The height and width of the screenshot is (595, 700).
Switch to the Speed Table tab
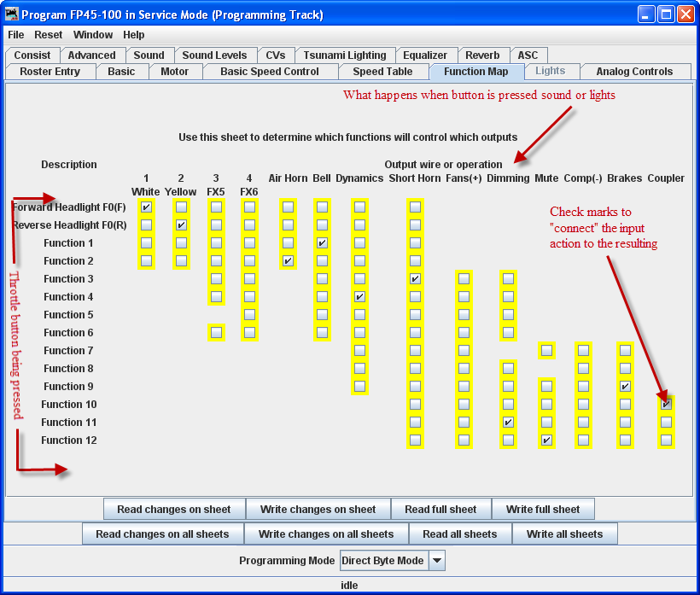pyautogui.click(x=382, y=72)
